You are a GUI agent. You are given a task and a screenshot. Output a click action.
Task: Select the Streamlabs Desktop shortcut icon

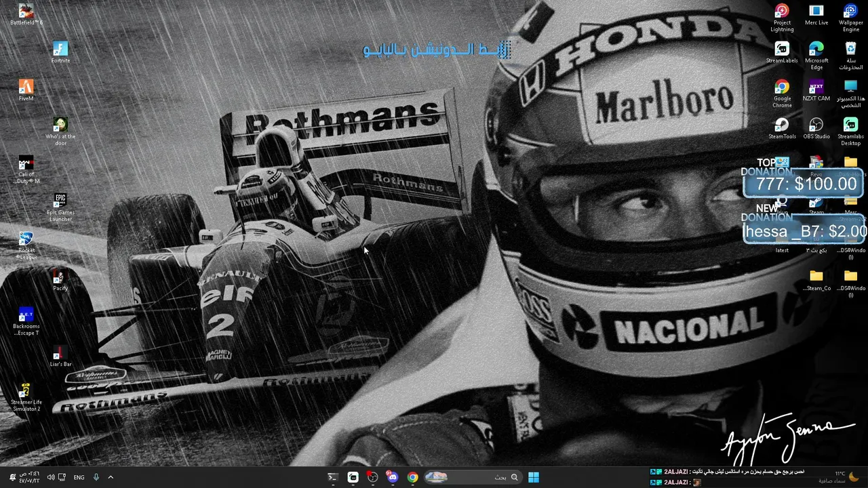850,131
